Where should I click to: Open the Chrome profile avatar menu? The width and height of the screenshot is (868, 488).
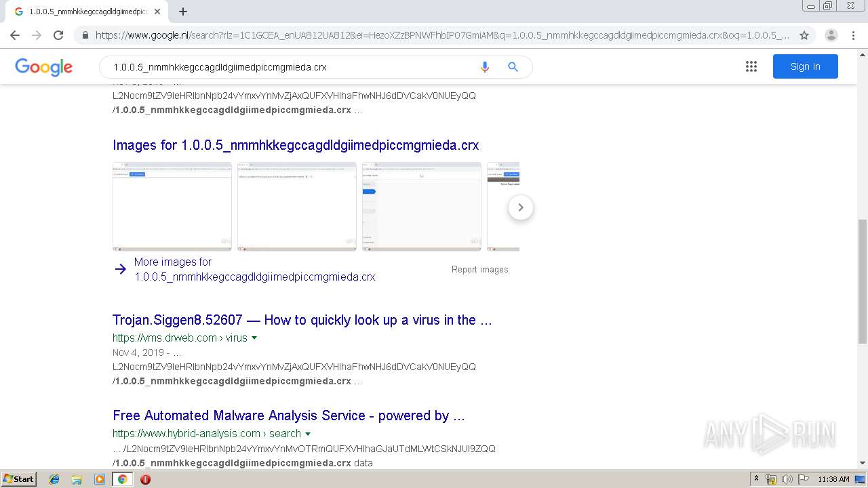coord(831,35)
